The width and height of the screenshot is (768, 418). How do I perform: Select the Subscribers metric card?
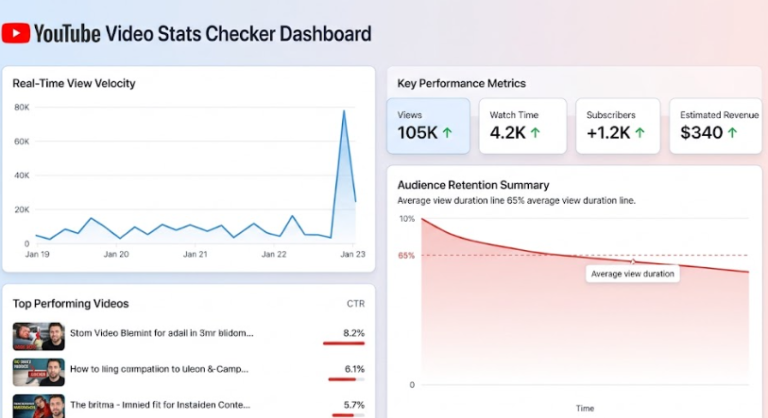tap(618, 126)
